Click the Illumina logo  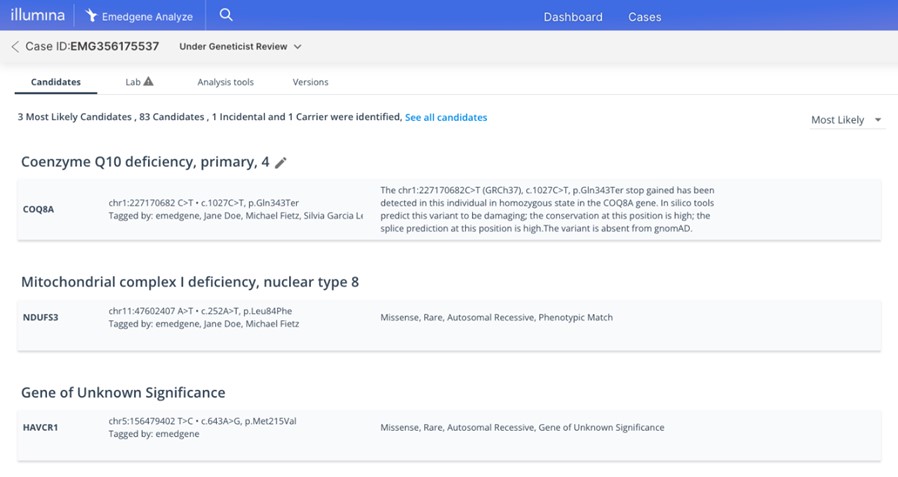tap(37, 15)
